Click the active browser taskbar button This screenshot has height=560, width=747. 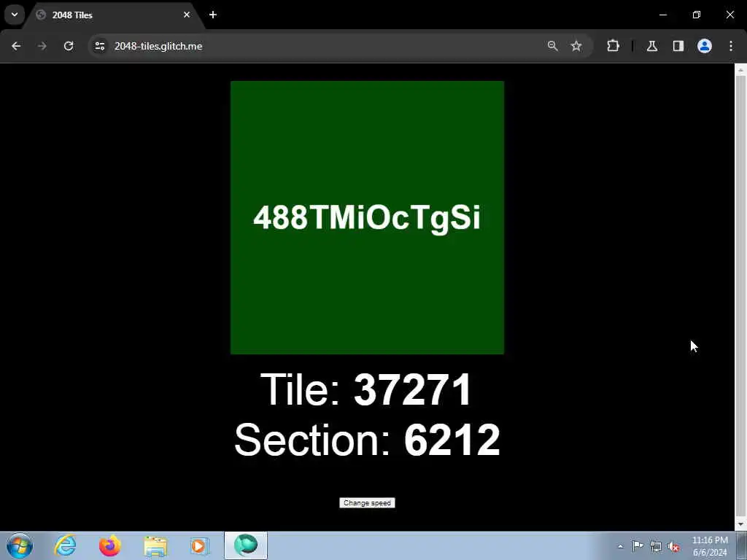[246, 545]
